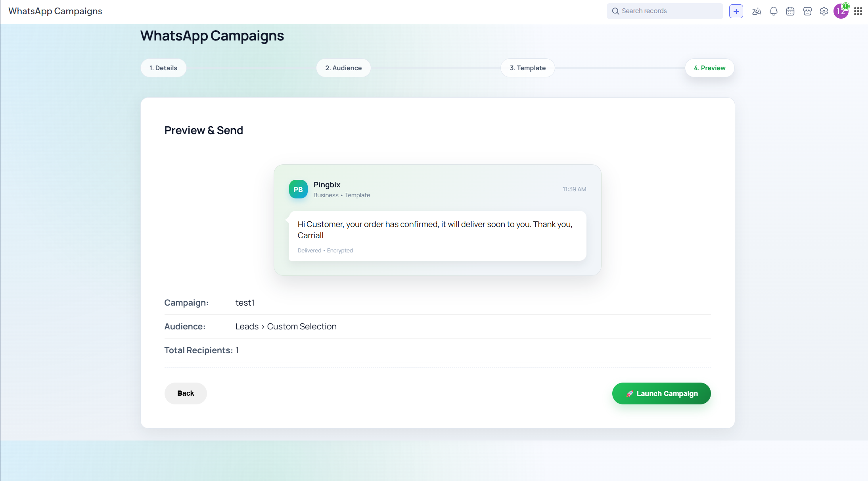Click Launch Campaign button

pyautogui.click(x=661, y=393)
